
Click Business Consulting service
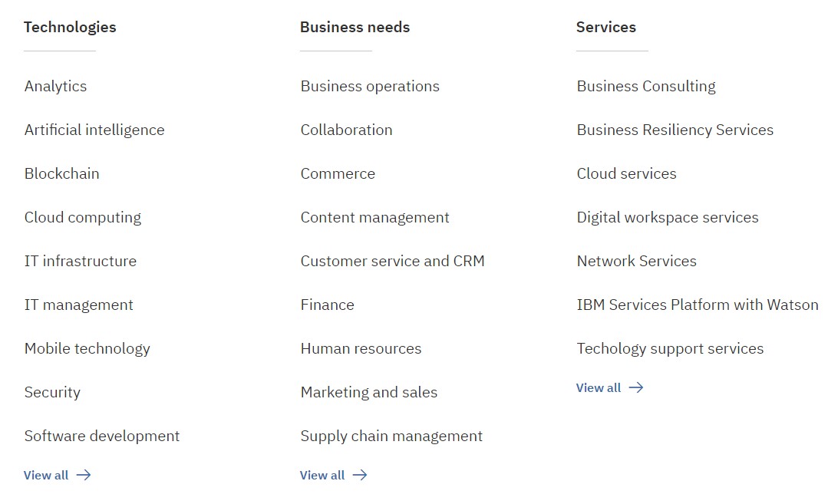[x=646, y=86]
